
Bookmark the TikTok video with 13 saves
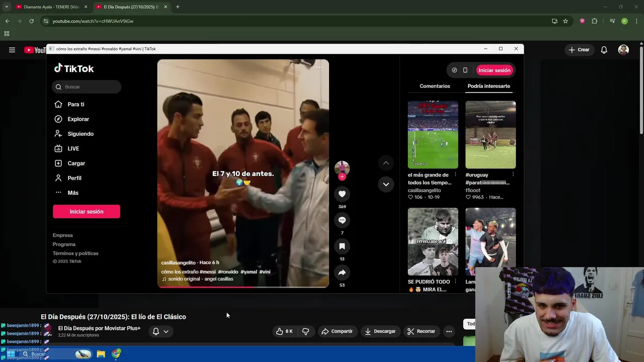342,246
